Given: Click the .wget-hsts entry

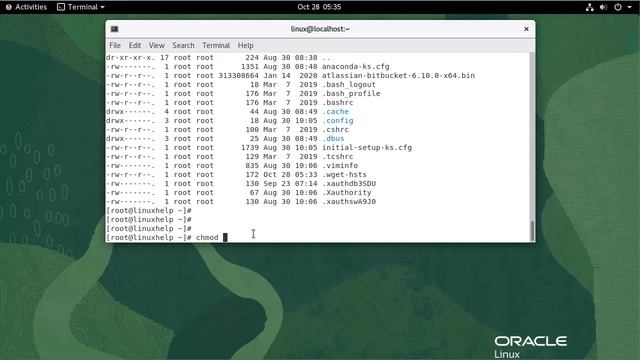Looking at the screenshot, I should [x=344, y=174].
